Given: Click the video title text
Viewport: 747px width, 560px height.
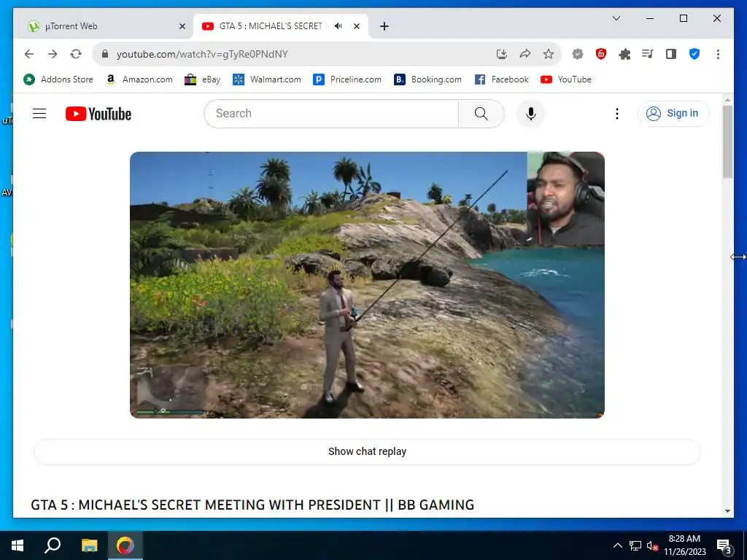Looking at the screenshot, I should point(252,505).
